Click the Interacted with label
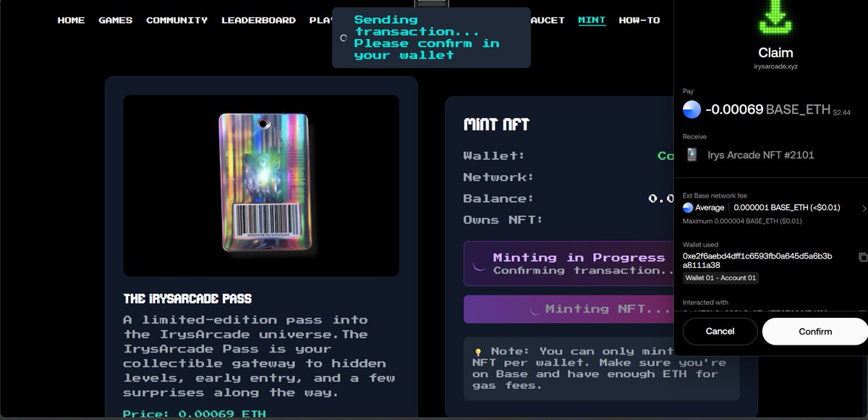 [706, 302]
